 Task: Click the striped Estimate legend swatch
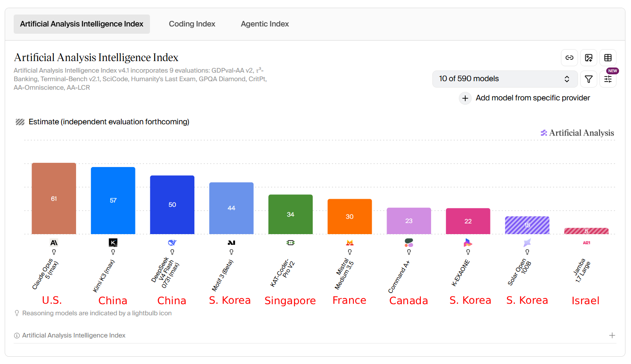click(x=20, y=122)
